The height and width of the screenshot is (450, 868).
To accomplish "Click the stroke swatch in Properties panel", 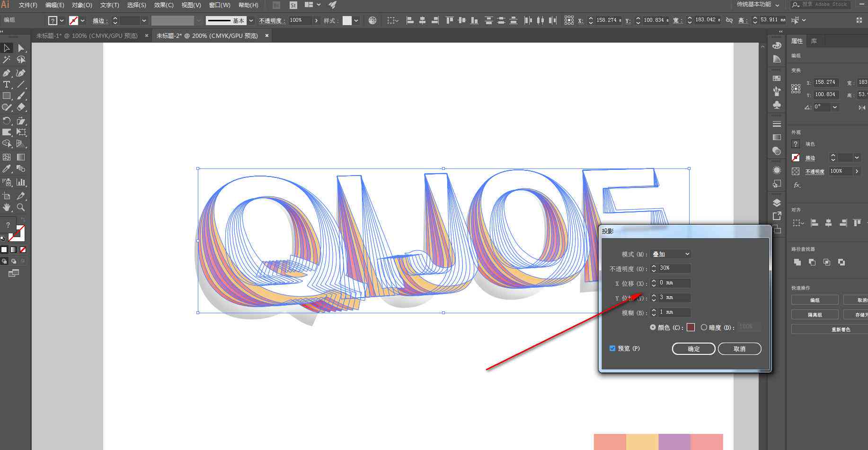I will point(796,158).
